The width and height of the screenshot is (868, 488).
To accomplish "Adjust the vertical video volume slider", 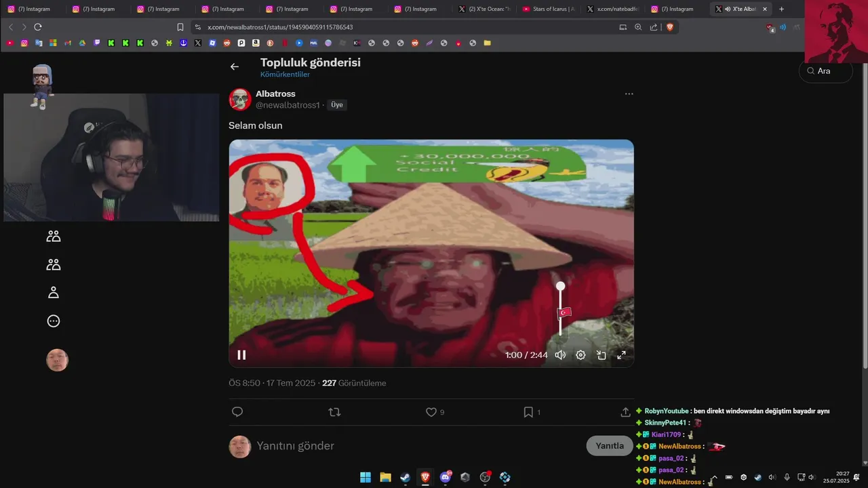I will 560,309.
